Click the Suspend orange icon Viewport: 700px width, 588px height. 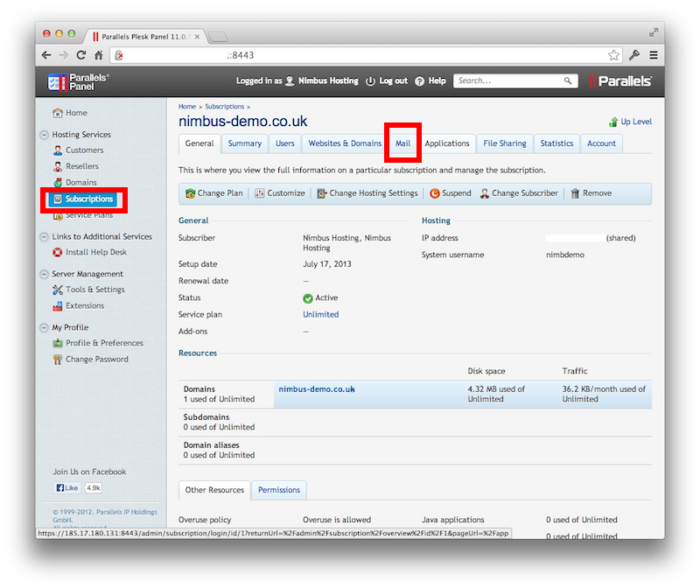pyautogui.click(x=434, y=193)
